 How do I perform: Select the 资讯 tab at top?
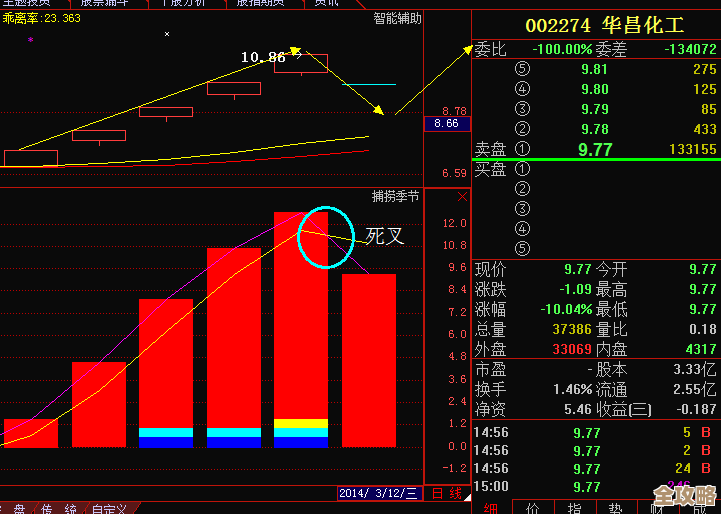point(326,3)
